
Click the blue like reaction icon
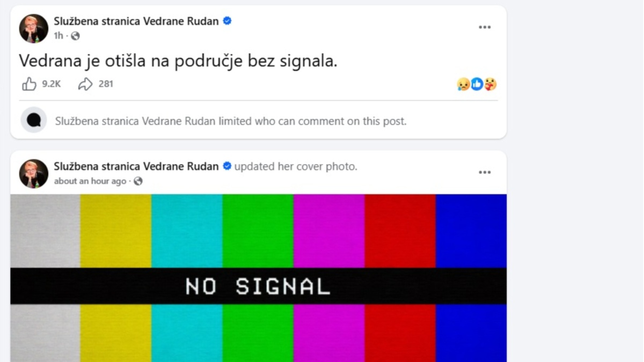click(477, 84)
